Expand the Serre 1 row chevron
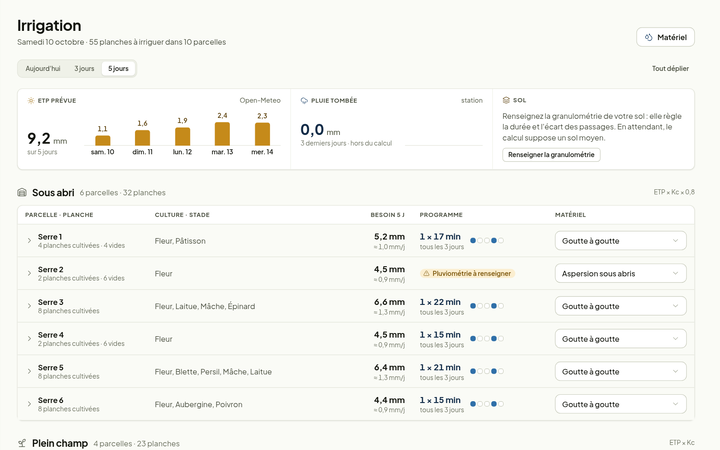The height and width of the screenshot is (450, 720). click(x=29, y=241)
